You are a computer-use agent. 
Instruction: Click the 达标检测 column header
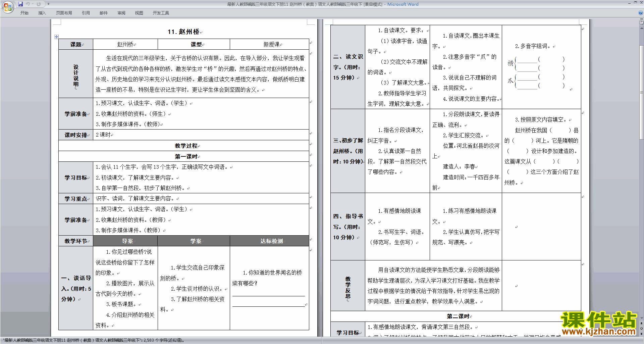point(269,241)
